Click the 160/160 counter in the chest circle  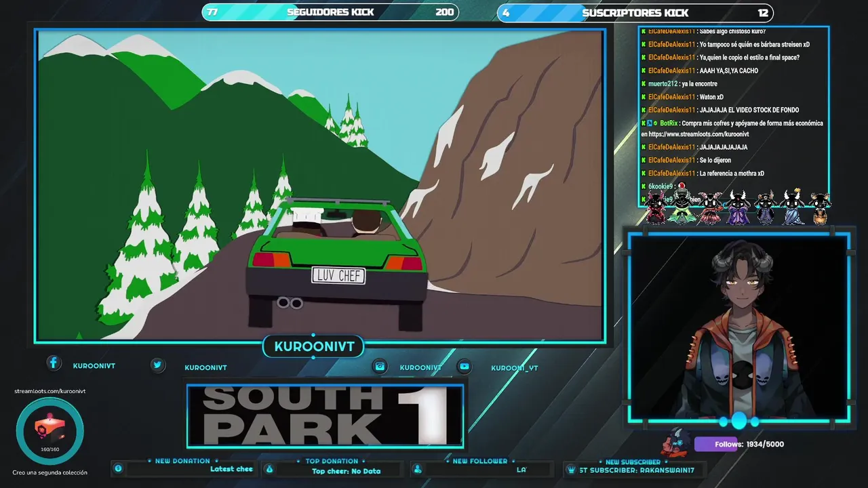50,449
